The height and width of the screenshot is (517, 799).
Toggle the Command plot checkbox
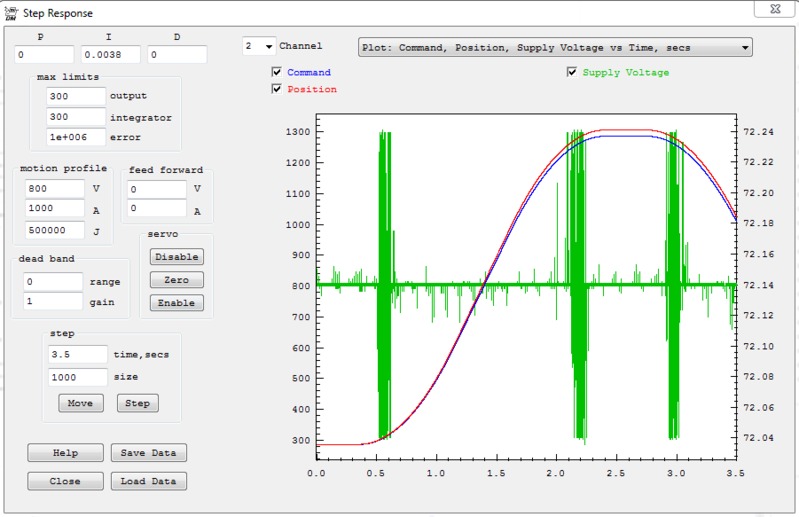click(277, 73)
